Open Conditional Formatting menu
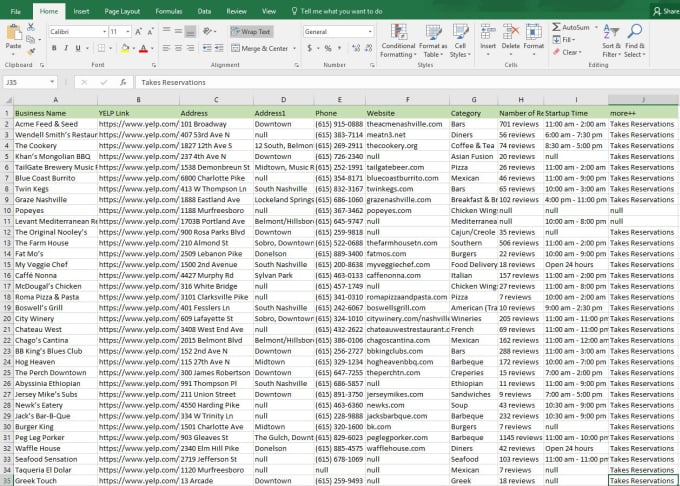Image resolution: width=680 pixels, height=486 pixels. tap(398, 41)
